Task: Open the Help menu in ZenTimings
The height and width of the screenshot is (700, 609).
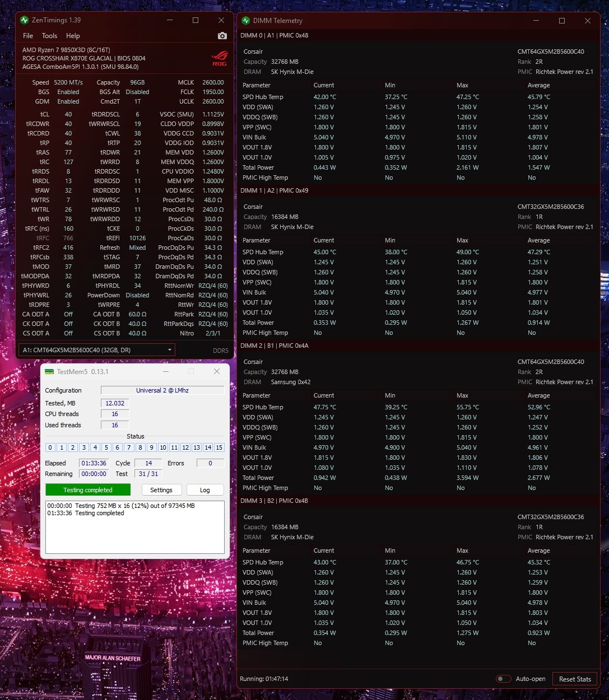Action: click(73, 36)
